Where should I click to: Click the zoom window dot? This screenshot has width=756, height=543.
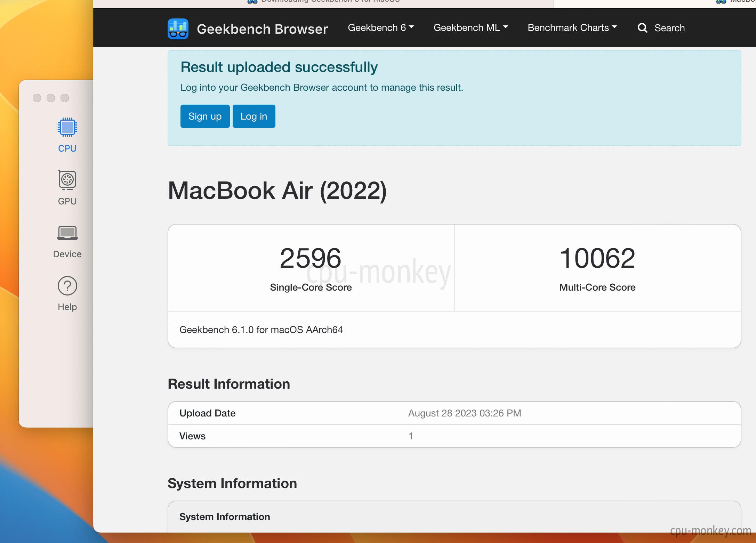point(65,98)
